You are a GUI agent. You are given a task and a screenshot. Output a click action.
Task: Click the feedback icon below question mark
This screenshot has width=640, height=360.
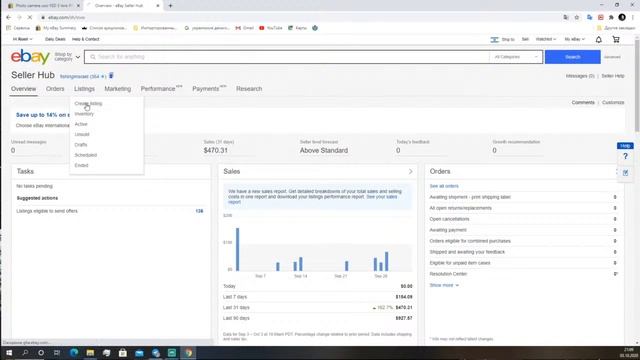(x=625, y=173)
